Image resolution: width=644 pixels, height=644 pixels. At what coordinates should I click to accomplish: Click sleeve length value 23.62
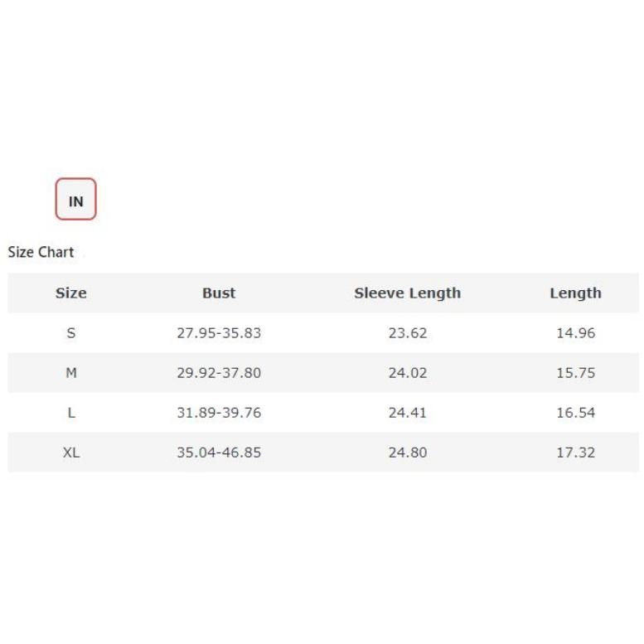click(408, 333)
